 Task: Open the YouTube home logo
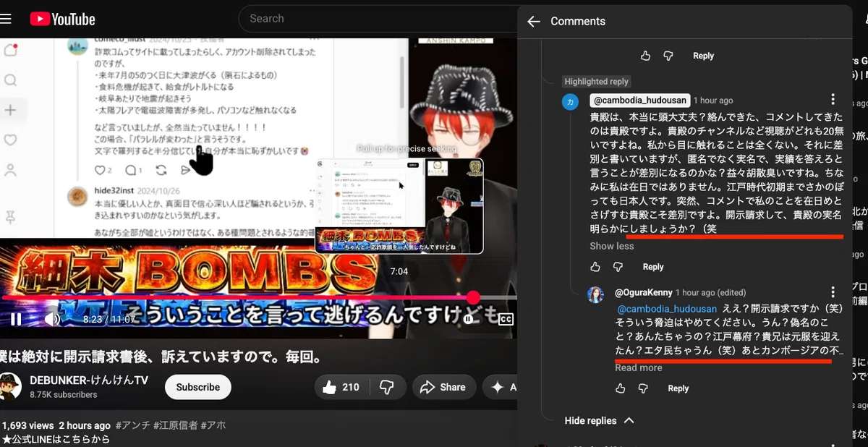coord(62,19)
